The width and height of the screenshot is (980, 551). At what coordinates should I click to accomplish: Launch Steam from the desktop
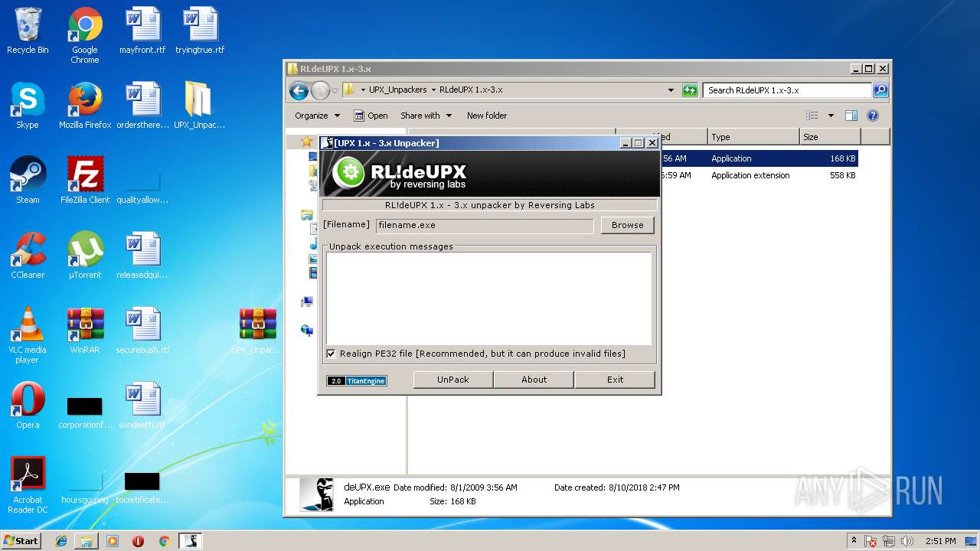click(x=28, y=181)
